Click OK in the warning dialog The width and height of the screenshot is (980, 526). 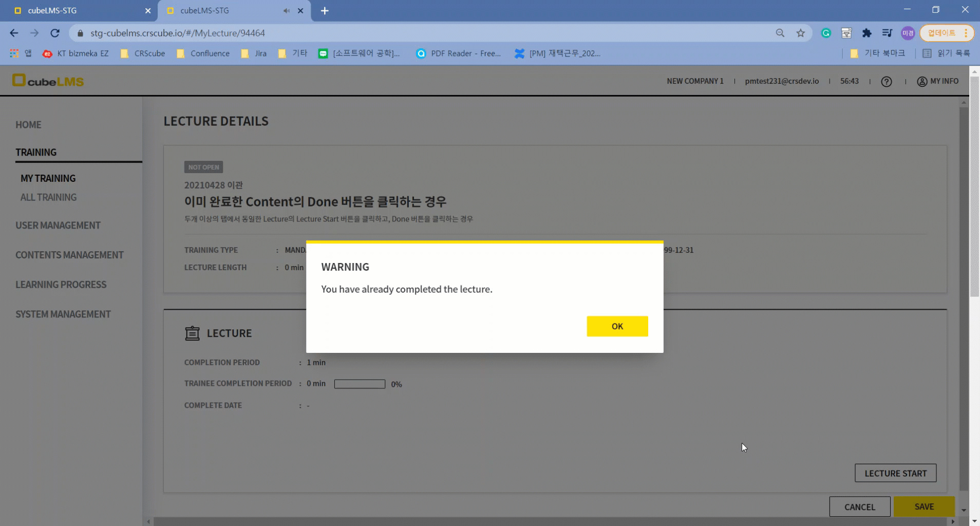coord(617,326)
